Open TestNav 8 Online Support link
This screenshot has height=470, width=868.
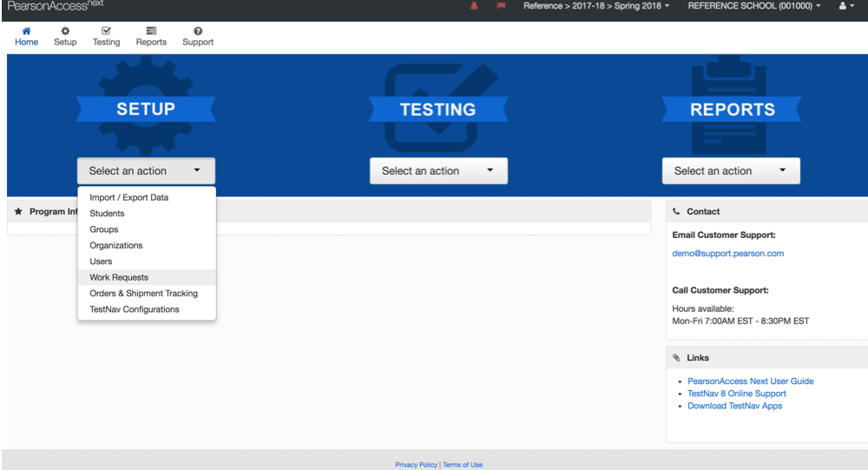737,394
